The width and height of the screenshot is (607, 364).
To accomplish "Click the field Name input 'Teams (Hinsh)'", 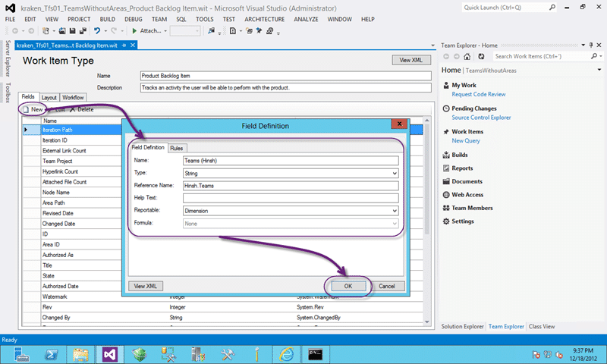I will coord(291,161).
